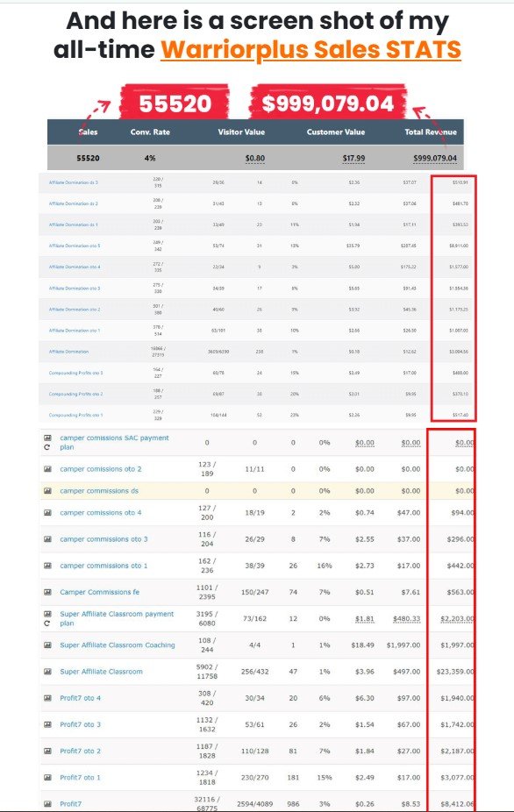
Task: Click the chart icon in the camper commissions ds row
Action: [47, 491]
